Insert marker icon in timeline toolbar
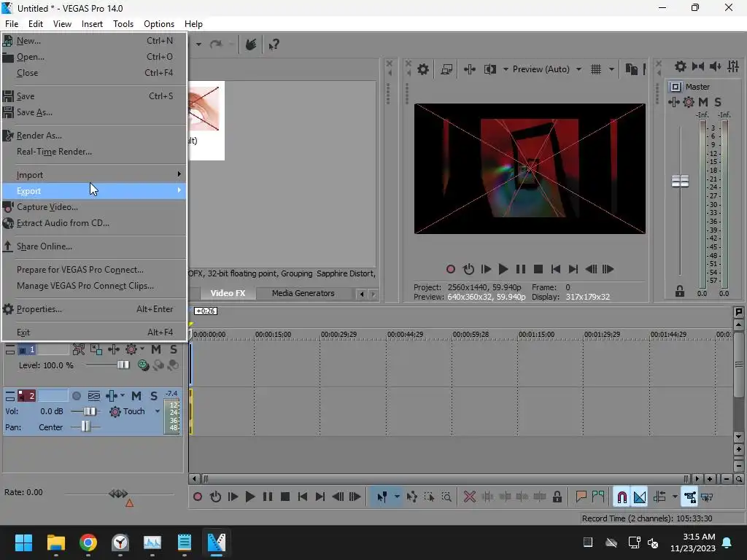This screenshot has height=560, width=747. click(581, 497)
